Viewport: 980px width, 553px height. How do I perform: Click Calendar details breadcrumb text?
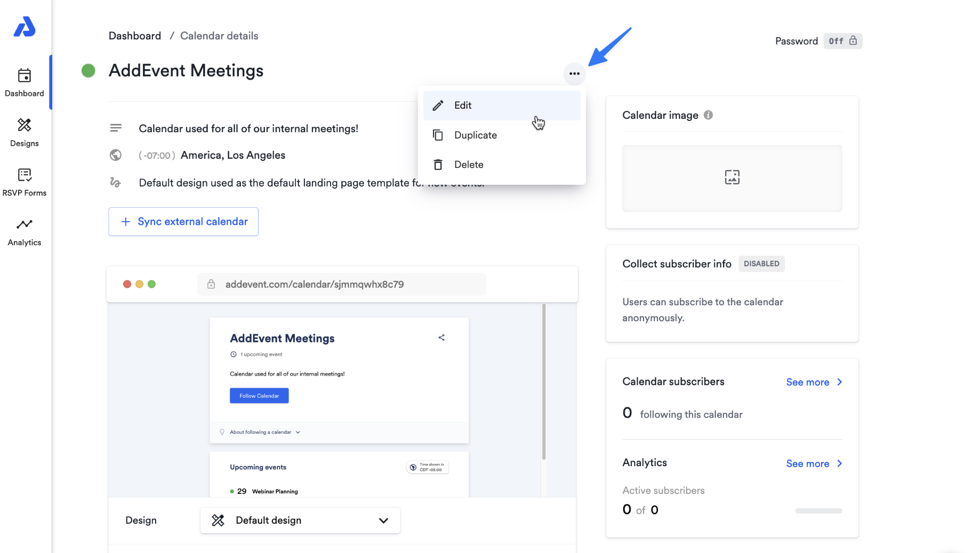tap(219, 36)
